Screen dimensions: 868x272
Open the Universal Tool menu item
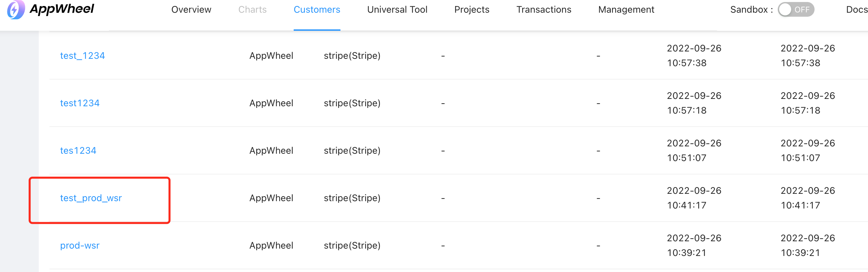(397, 9)
